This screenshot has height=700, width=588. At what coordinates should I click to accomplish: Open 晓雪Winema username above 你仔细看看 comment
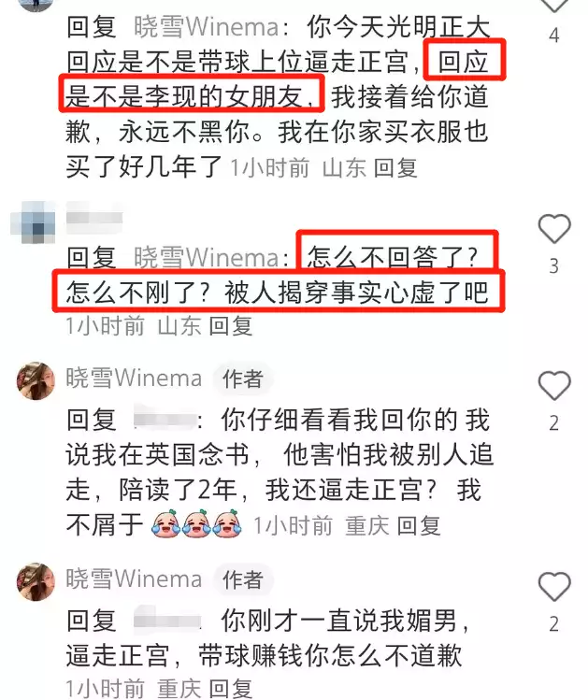tap(134, 378)
